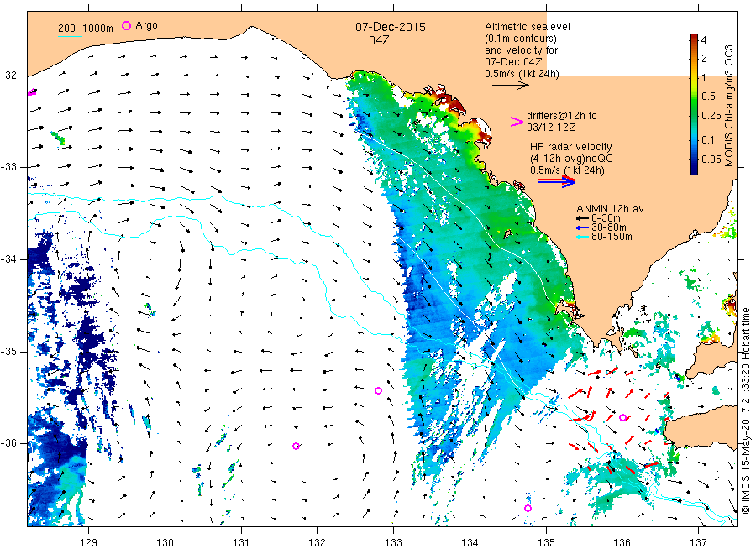Click the 'Argo' legend label
This screenshot has width=756, height=554.
click(146, 25)
